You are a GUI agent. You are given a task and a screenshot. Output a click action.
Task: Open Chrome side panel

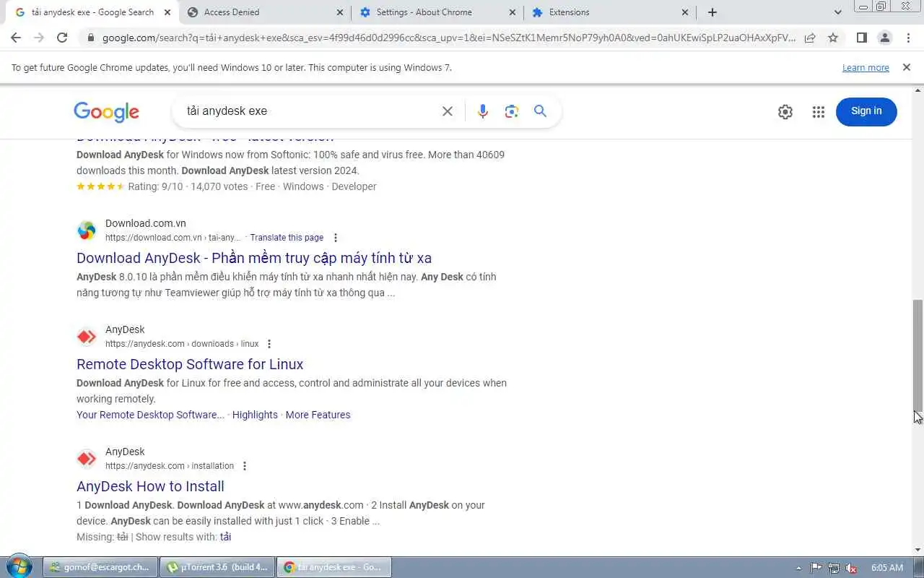point(861,38)
